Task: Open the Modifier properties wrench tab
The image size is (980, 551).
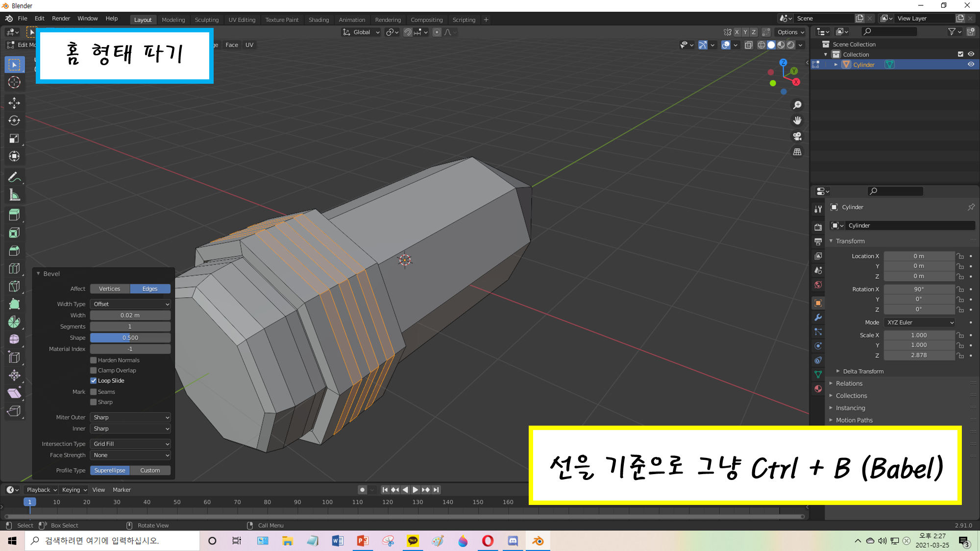Action: tap(818, 317)
